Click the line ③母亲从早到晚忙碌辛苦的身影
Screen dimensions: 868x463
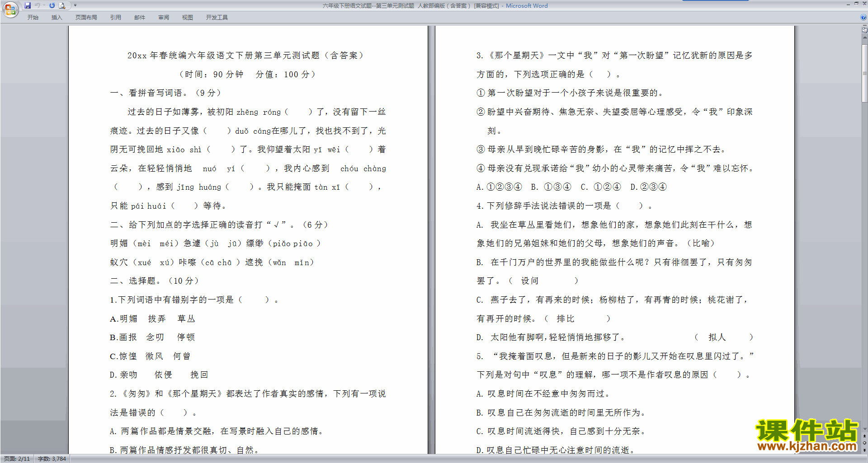[x=602, y=150]
